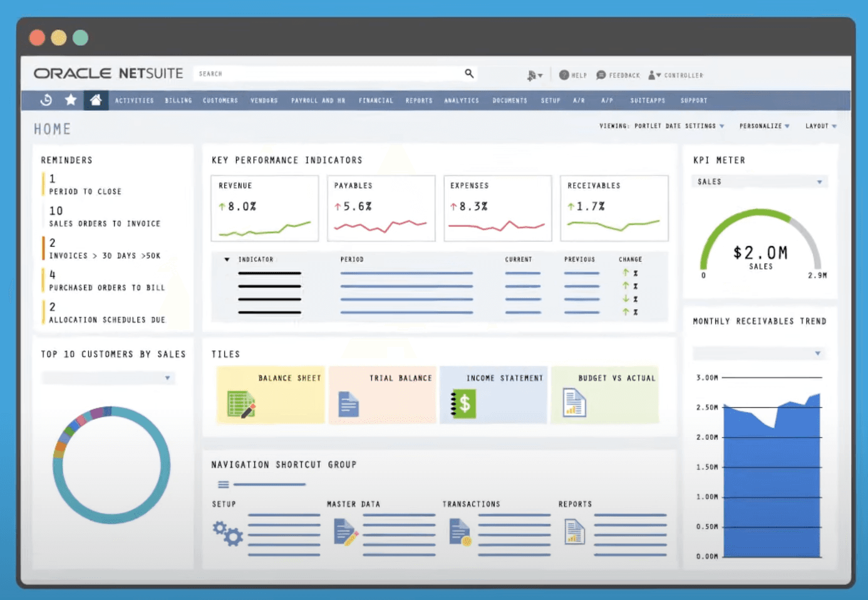Open the Budget vs Actual tile
Image resolution: width=868 pixels, height=600 pixels.
(605, 395)
